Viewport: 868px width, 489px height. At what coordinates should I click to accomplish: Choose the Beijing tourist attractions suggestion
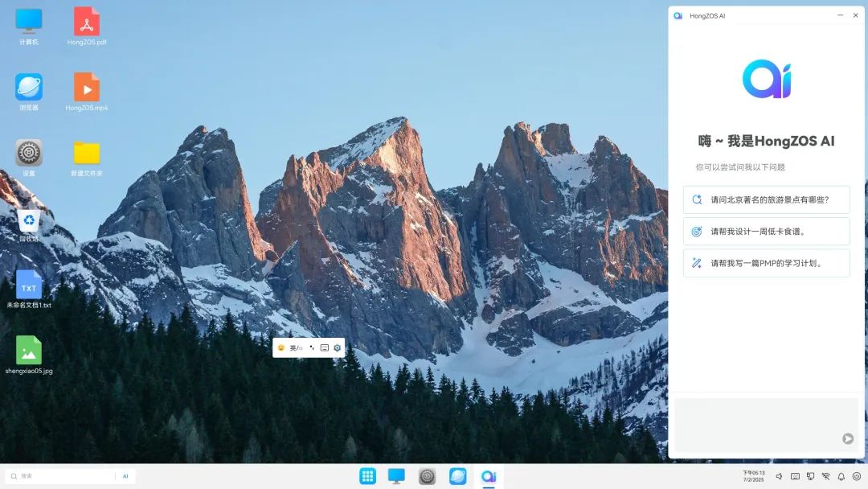(x=766, y=200)
